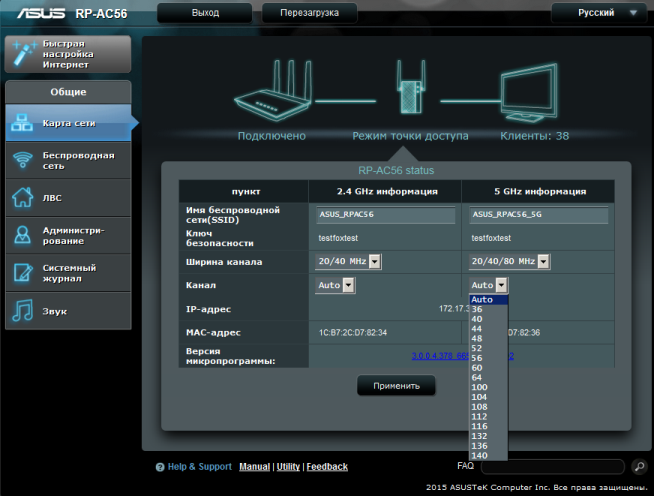654x496 pixels.
Task: Edit the 5 GHz SSID field ASUS_RPAC56_5G
Action: point(538,215)
